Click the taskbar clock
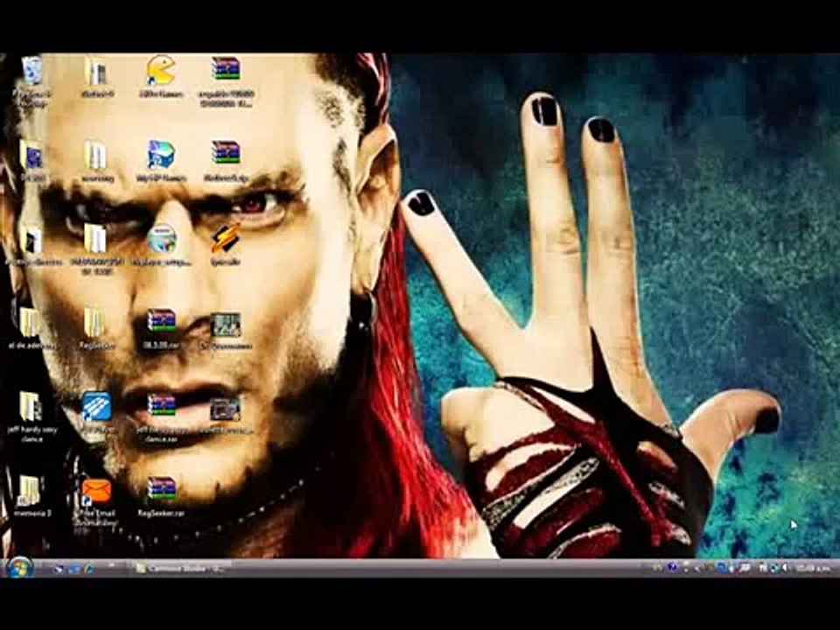Image resolution: width=840 pixels, height=630 pixels. [x=812, y=568]
